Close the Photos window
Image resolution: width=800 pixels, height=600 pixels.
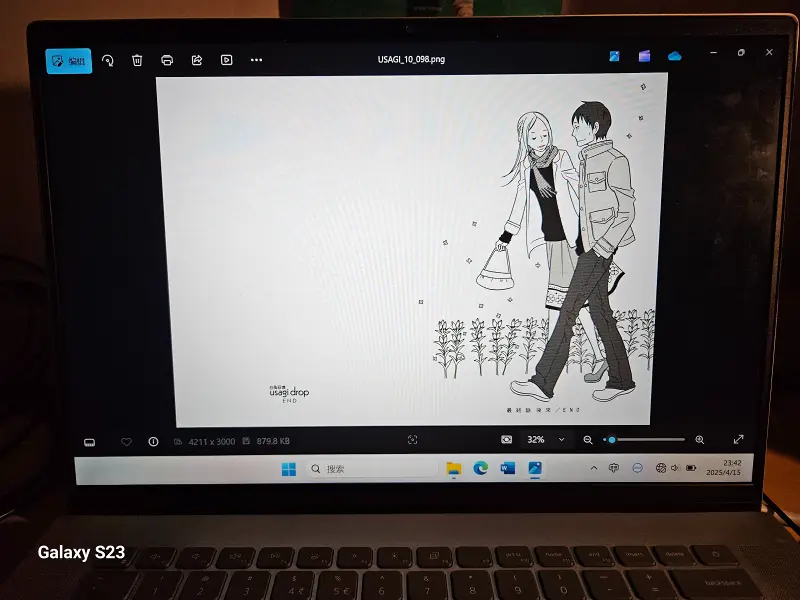[769, 52]
